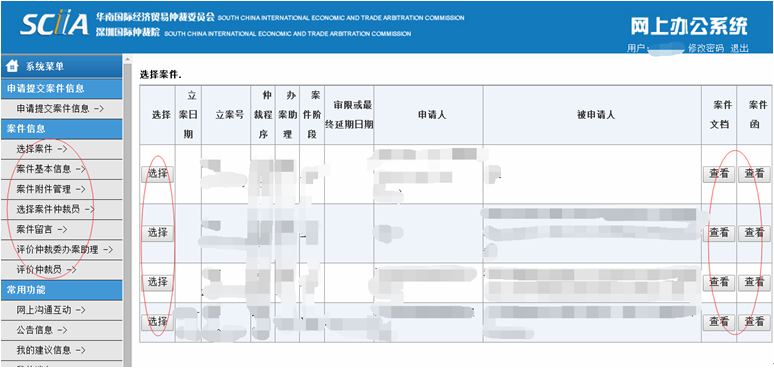This screenshot has width=774, height=374.
Task: Open 申请提交案件信息 -> menu entry
Action: [61, 109]
